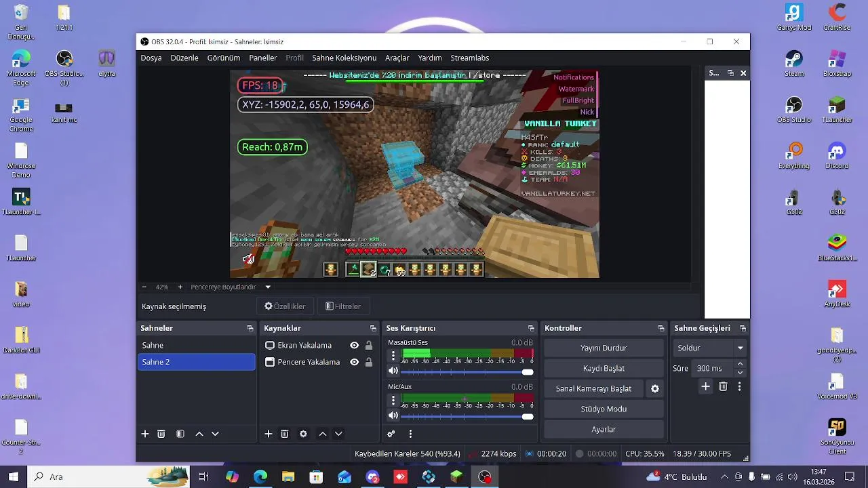This screenshot has height=488, width=868.
Task: Open Görünüm menu
Action: click(224, 58)
